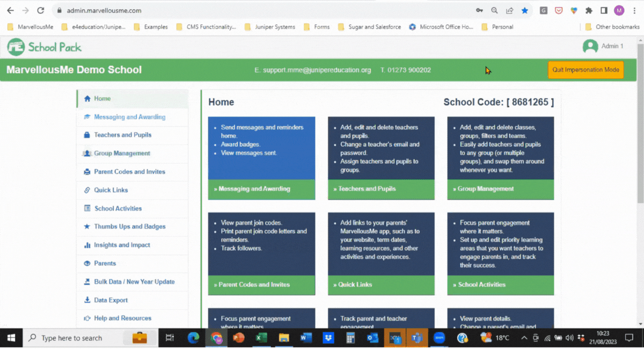Click the Teachers and Pupils briefcase icon
Screen dimensions: 644x349
(87, 135)
